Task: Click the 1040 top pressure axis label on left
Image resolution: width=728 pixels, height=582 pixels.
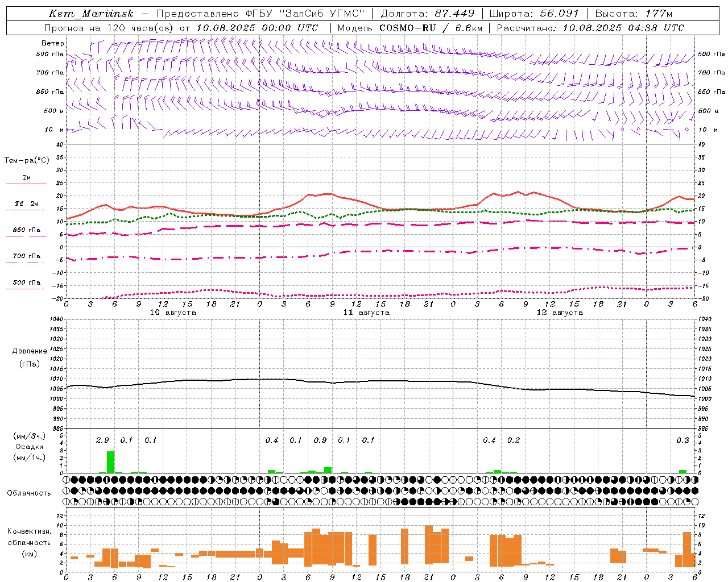Action: coord(56,319)
